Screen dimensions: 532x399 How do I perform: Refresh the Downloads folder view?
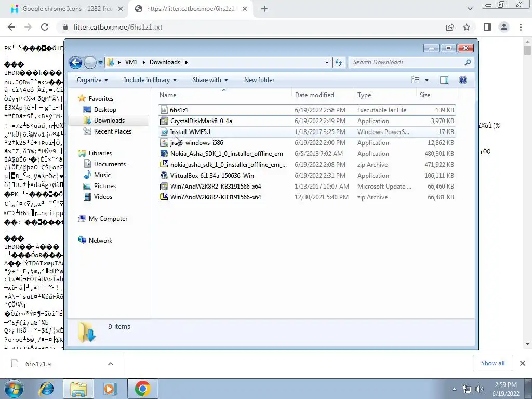pos(339,62)
